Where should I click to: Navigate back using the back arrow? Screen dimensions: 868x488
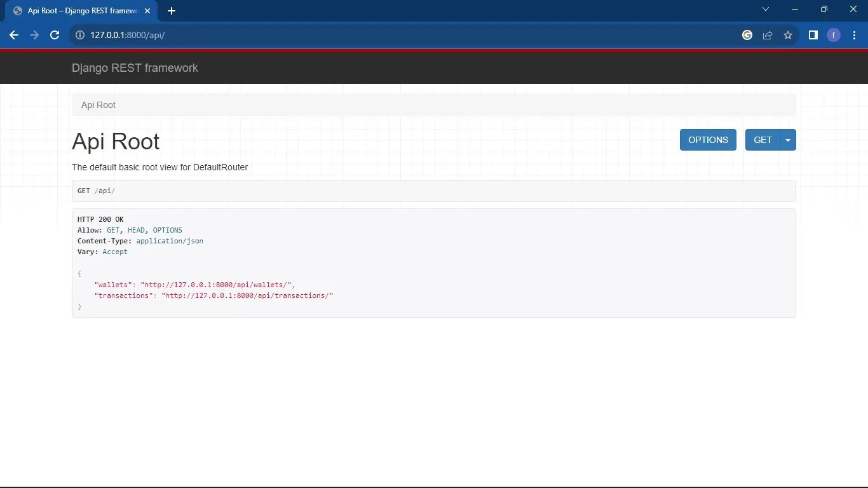(14, 35)
